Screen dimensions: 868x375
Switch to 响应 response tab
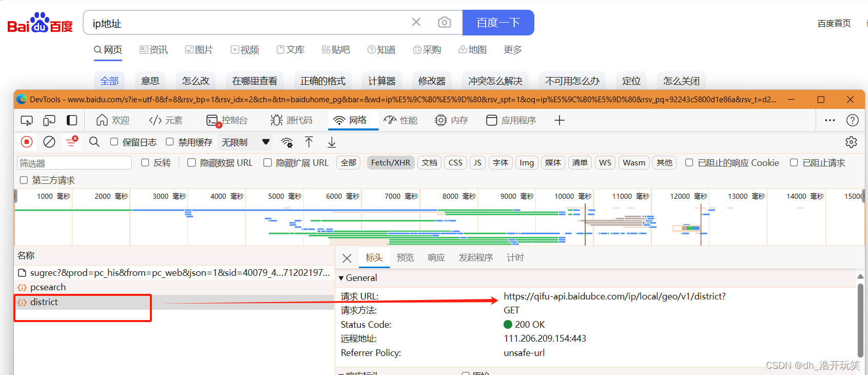[436, 258]
